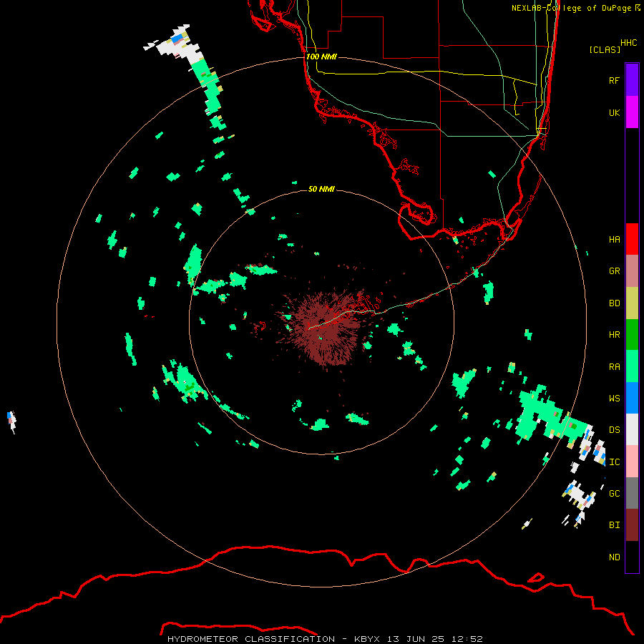The image size is (644, 644).
Task: Click the 'HYDROMETEOR CLASSIFICATION' title text
Action: [x=251, y=639]
